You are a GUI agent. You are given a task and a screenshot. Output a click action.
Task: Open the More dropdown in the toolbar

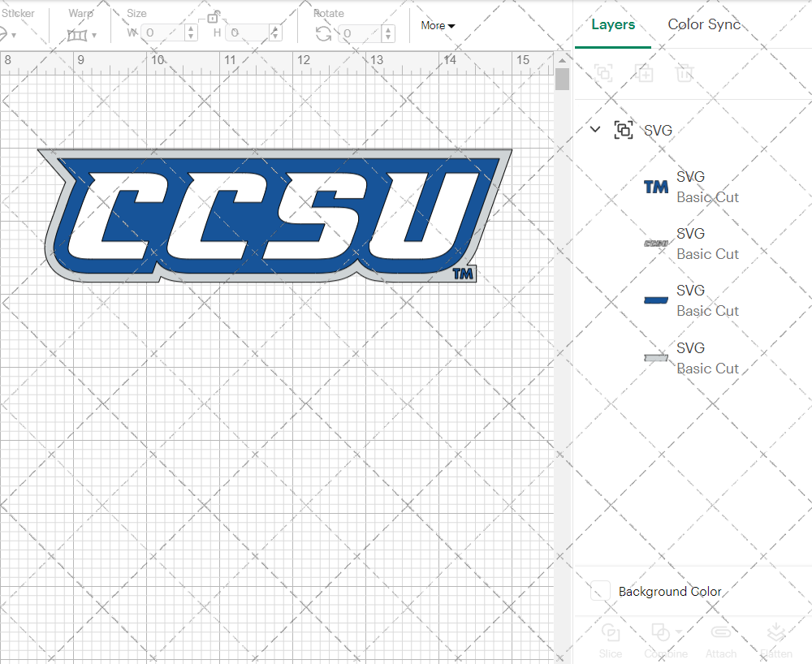click(x=437, y=25)
